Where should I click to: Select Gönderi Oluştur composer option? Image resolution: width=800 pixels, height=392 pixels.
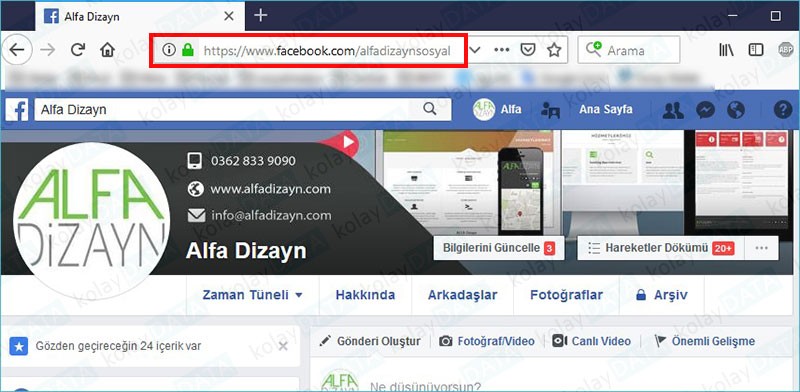pos(370,341)
